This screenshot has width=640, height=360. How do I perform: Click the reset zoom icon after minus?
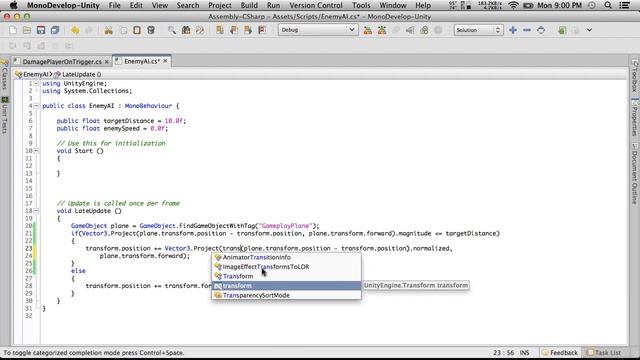tap(541, 30)
